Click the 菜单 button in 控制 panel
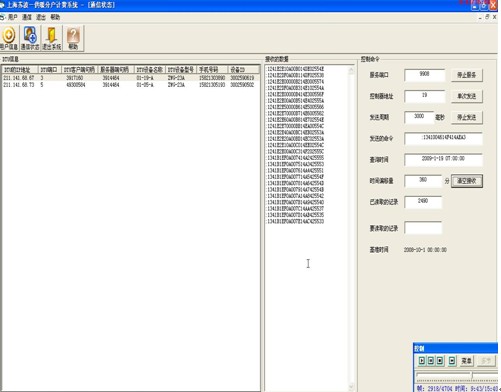Viewport: 501px width, 392px height. coord(466,361)
